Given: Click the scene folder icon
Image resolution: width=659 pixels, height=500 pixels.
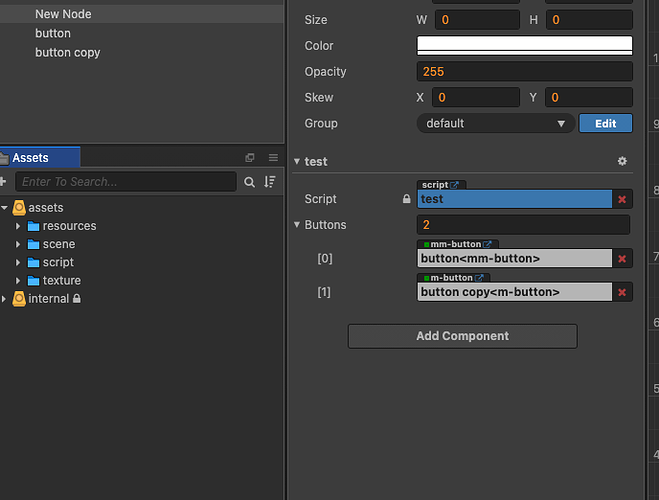Looking at the screenshot, I should coord(33,244).
